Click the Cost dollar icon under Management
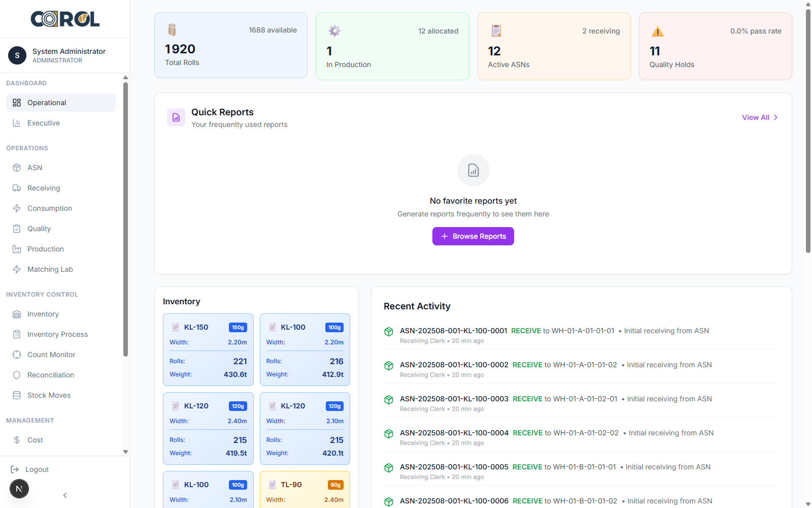 [x=17, y=439]
